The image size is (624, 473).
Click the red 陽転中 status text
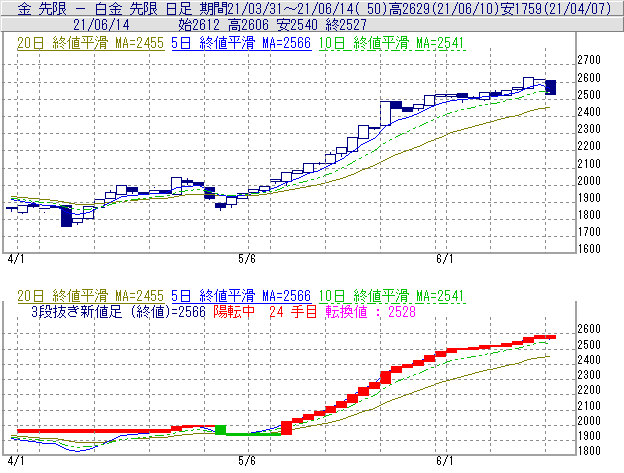click(x=234, y=311)
